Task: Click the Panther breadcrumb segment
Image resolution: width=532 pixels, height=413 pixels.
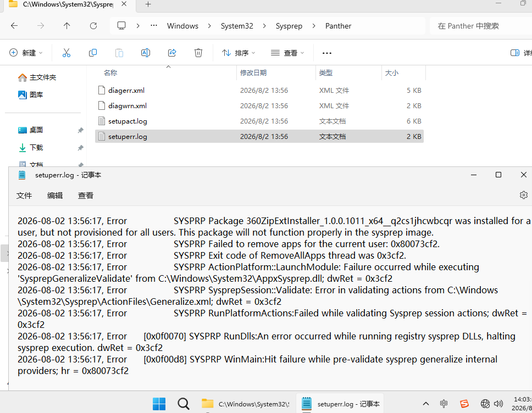Action: click(x=338, y=26)
